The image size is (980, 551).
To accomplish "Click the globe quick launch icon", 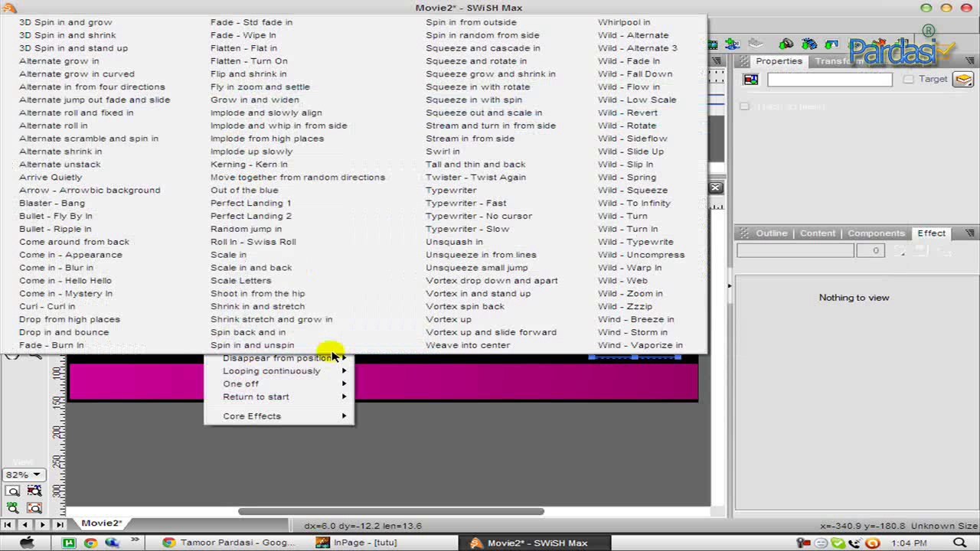I will 112,543.
